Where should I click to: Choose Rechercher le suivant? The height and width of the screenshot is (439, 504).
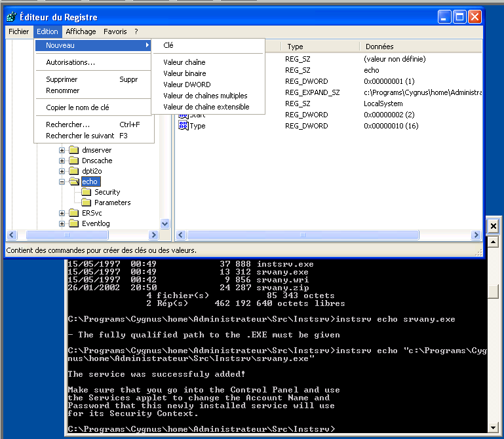[93, 136]
